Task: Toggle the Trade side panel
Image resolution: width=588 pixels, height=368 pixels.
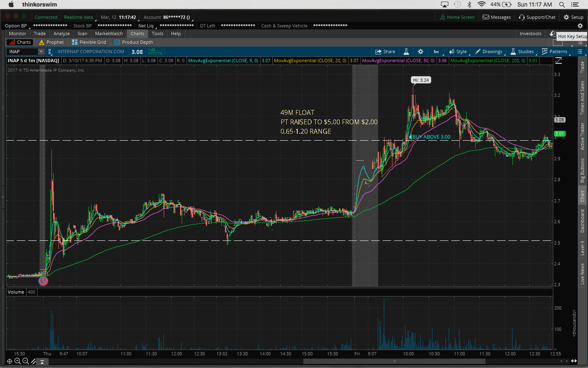Action: click(x=582, y=67)
